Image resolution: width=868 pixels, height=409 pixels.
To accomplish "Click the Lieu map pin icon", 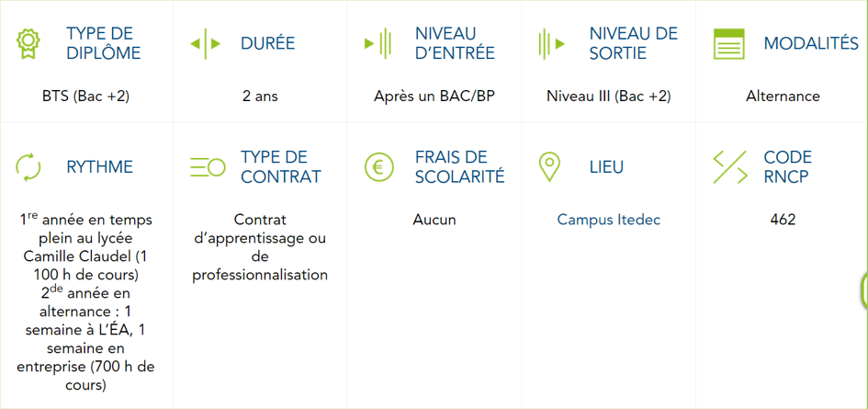I will point(549,166).
